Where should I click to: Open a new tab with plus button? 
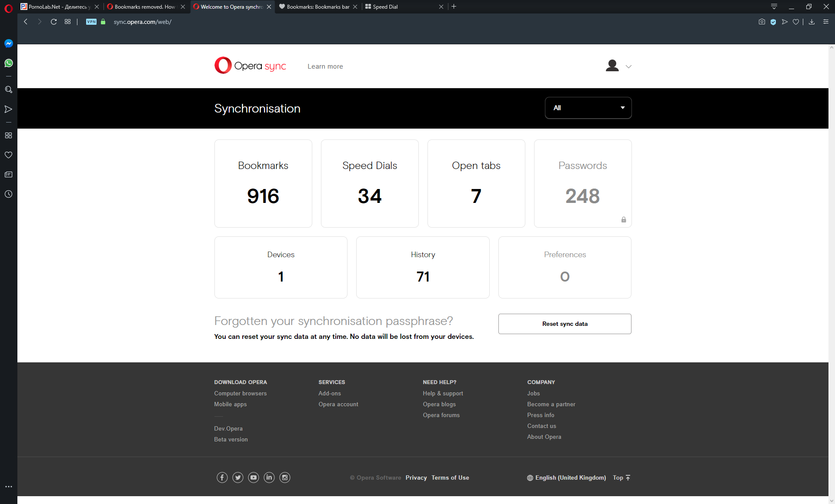[454, 7]
